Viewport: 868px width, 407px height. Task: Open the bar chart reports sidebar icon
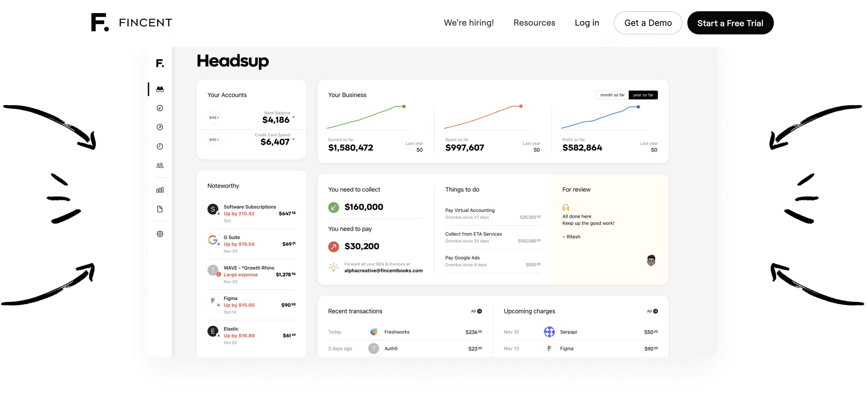pyautogui.click(x=160, y=190)
